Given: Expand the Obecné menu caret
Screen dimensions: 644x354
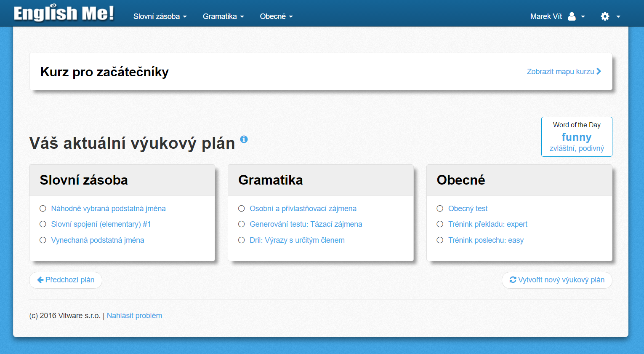Looking at the screenshot, I should pyautogui.click(x=291, y=17).
